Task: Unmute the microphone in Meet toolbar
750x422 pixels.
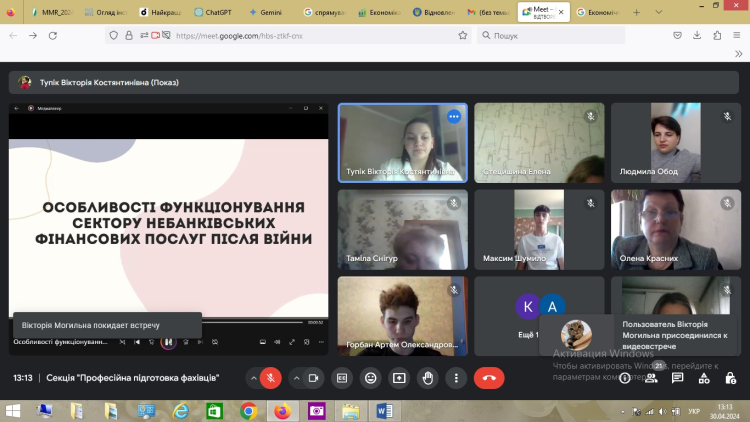Action: pyautogui.click(x=270, y=378)
